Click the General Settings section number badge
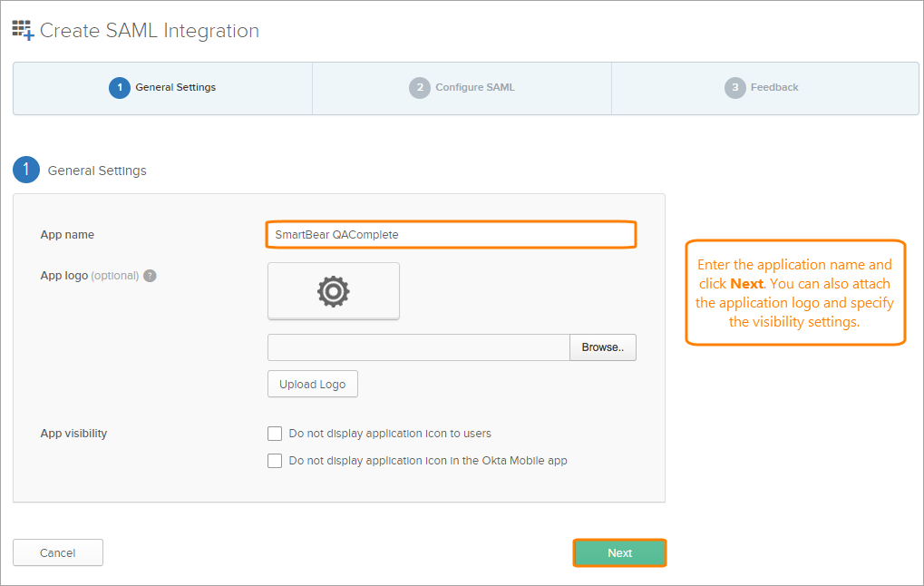924x586 pixels. pos(26,170)
